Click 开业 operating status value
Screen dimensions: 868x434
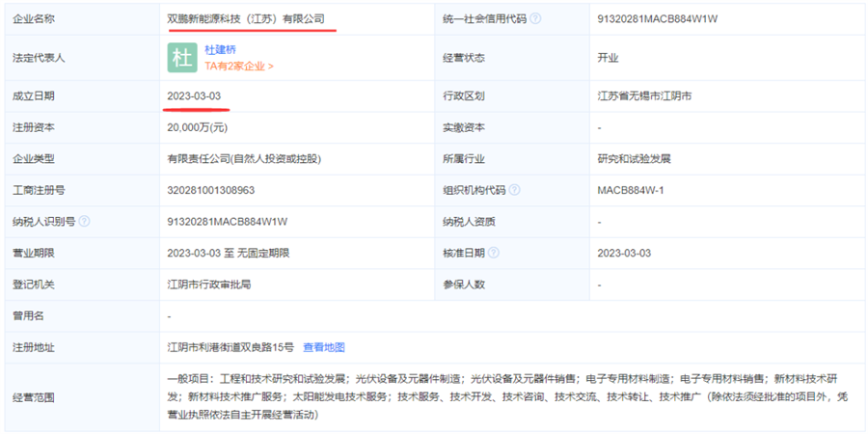[x=608, y=58]
